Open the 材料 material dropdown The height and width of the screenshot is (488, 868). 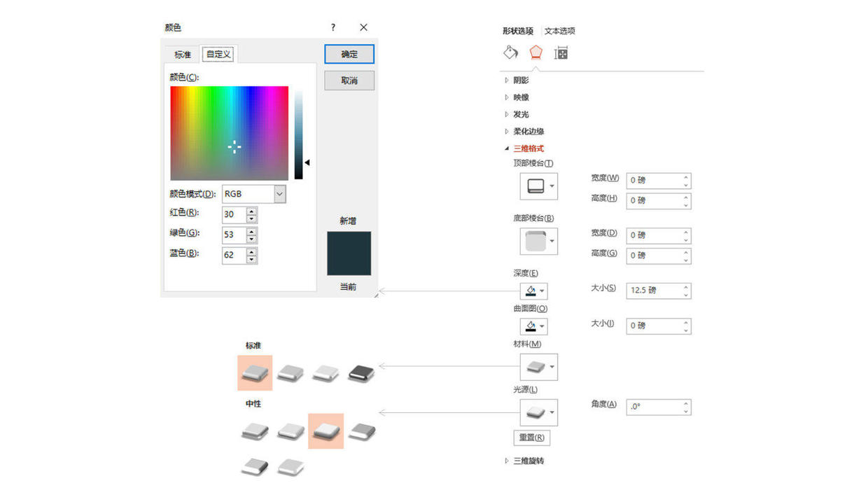[539, 367]
